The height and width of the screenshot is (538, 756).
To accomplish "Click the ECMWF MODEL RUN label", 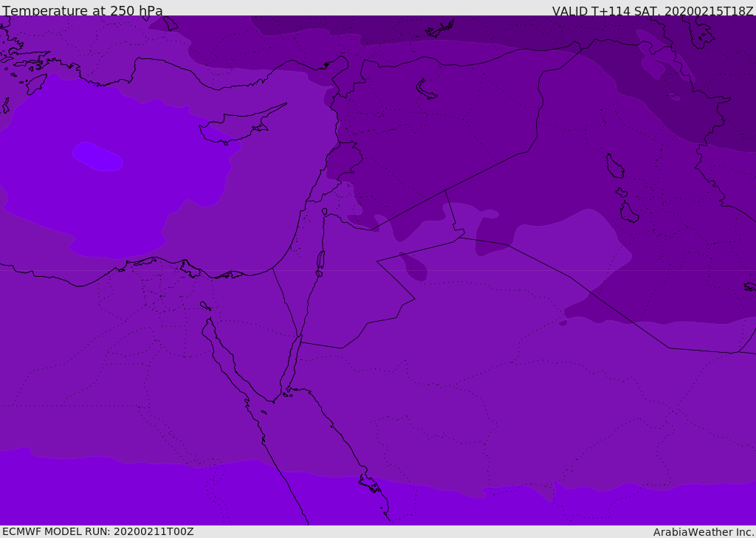I will [98, 531].
